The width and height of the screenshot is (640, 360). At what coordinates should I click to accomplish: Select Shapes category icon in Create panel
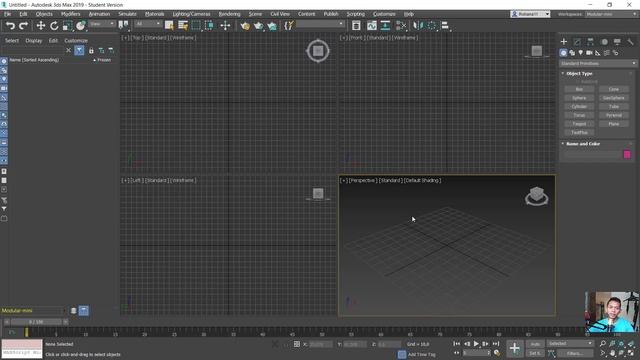click(x=572, y=53)
